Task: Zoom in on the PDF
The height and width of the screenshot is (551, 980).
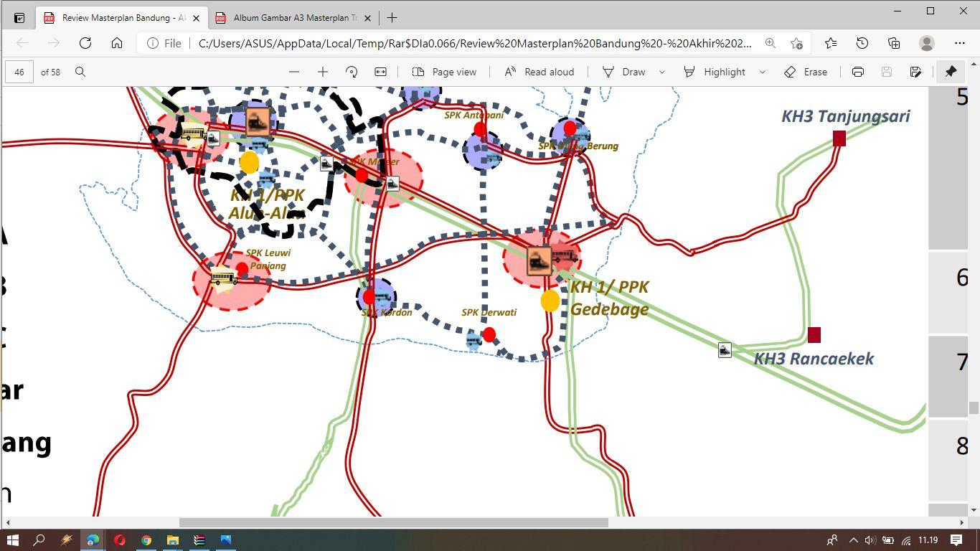Action: (323, 72)
